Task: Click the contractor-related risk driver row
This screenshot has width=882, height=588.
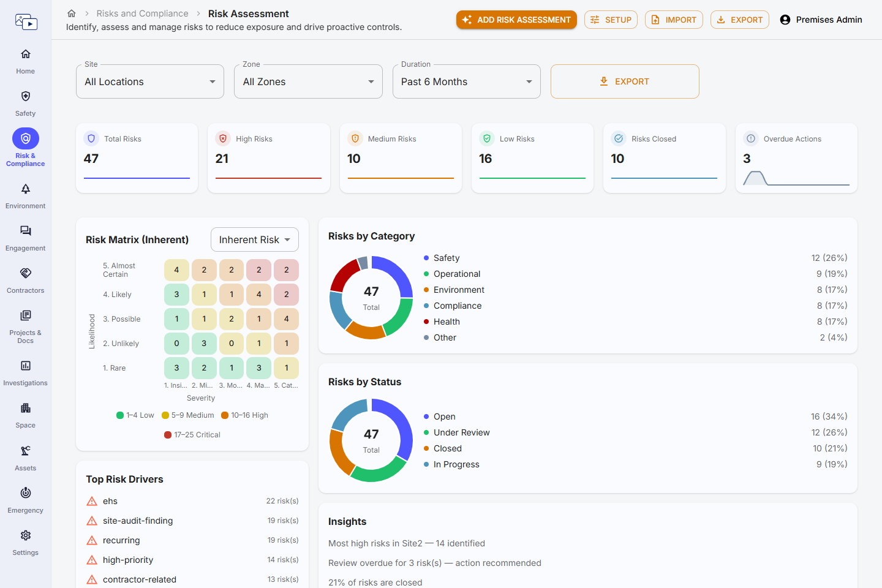Action: pyautogui.click(x=192, y=579)
